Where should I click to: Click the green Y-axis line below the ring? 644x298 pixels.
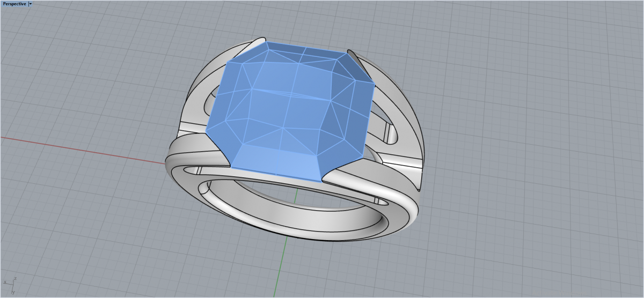(x=282, y=268)
